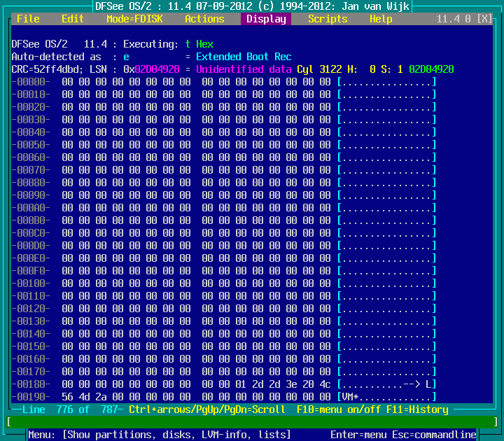The width and height of the screenshot is (504, 441).
Task: Click the Enter=menu Esc=commandline hint
Action: (x=403, y=435)
